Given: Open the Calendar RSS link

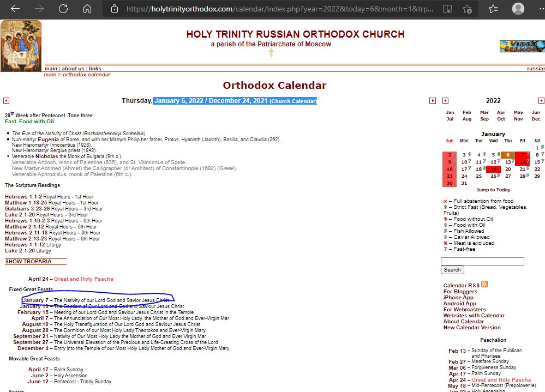Looking at the screenshot, I should click(x=461, y=285).
